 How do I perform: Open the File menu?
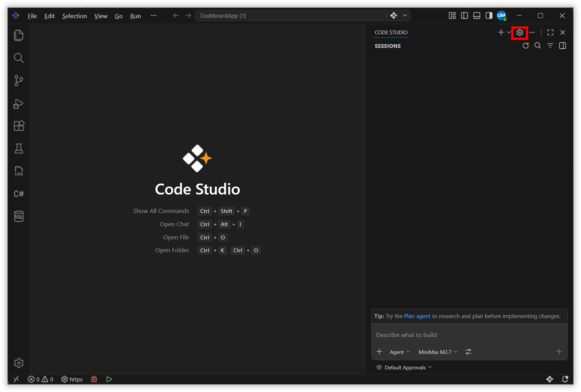tap(32, 16)
